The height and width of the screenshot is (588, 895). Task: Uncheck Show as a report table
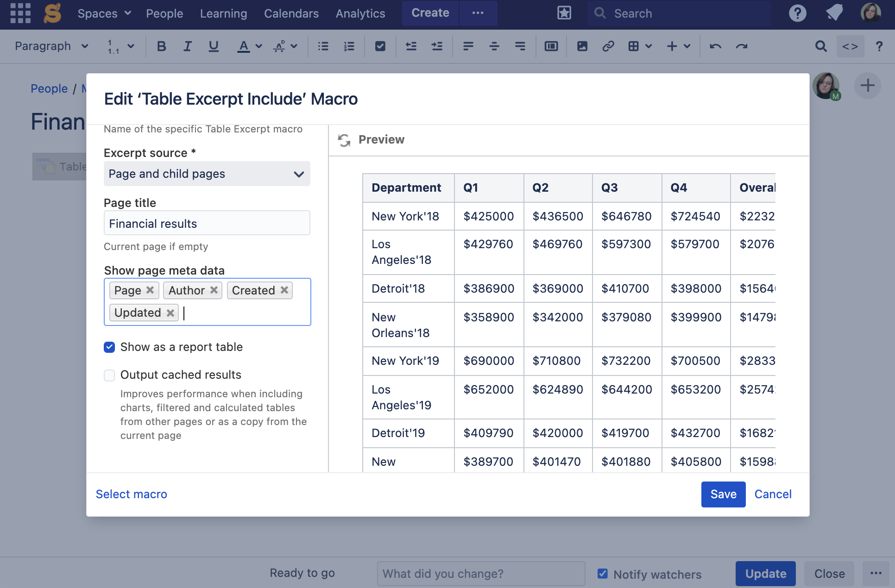(x=109, y=347)
